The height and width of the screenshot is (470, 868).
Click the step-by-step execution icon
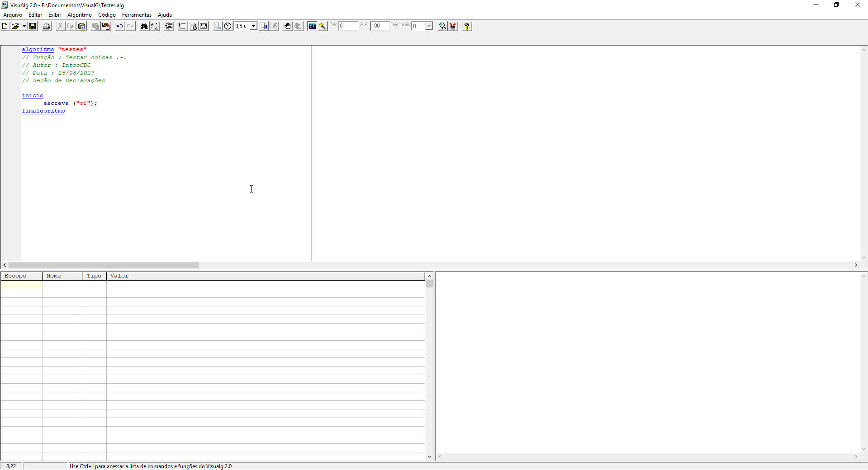[x=263, y=26]
